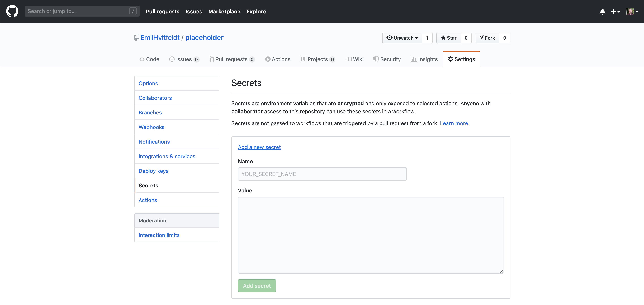Expand the Unwatch dropdown button

point(402,38)
